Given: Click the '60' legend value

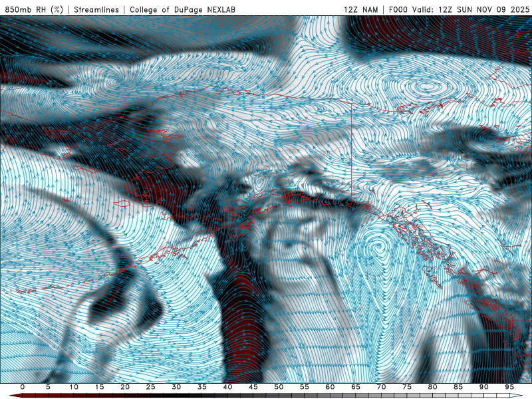Looking at the screenshot, I should click(330, 387).
